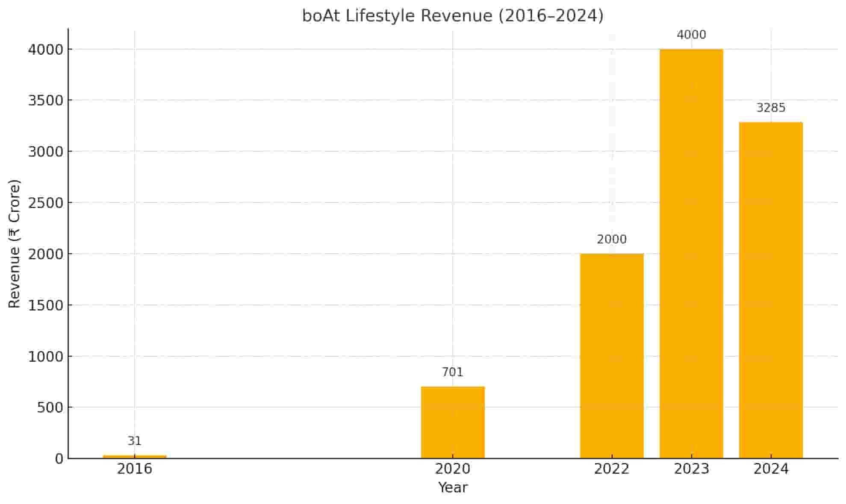Click the '3285' data label
This screenshot has width=846, height=504.
click(x=771, y=108)
